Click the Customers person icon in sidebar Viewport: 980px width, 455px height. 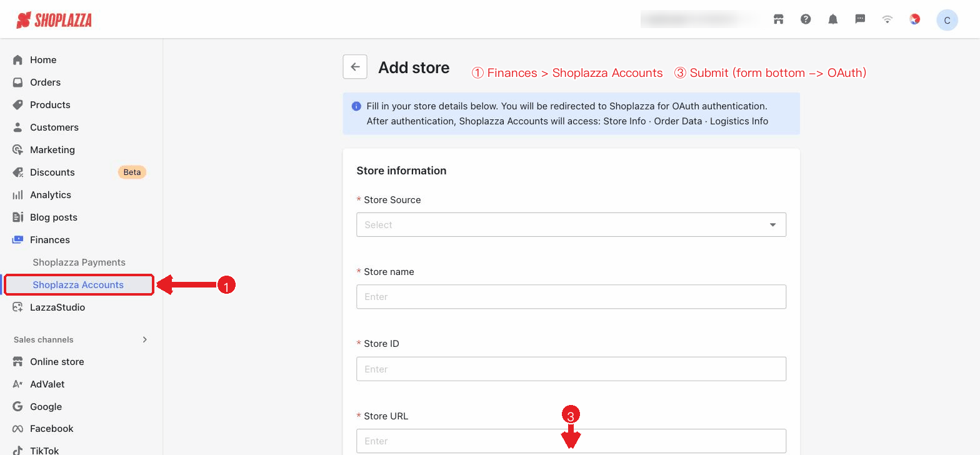pyautogui.click(x=17, y=127)
